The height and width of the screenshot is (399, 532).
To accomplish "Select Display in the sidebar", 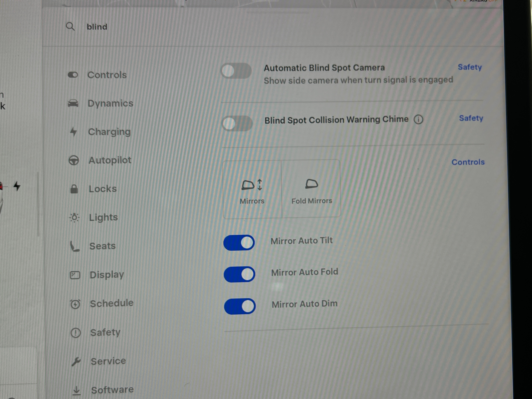I will (x=107, y=275).
